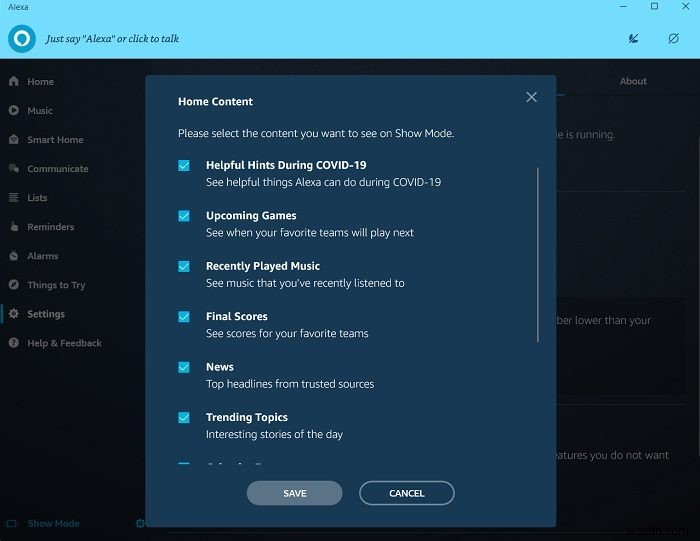Open the Music menu item
Screen dimensions: 700x541
click(40, 111)
